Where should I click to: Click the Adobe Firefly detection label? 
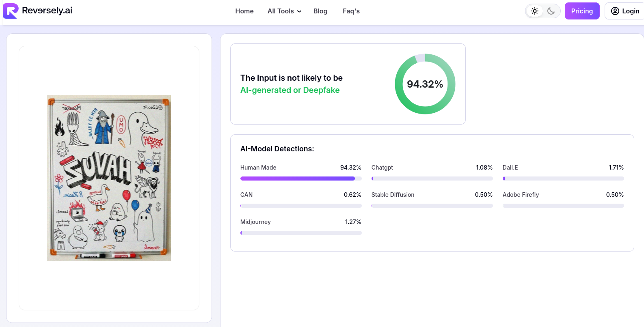(x=521, y=195)
